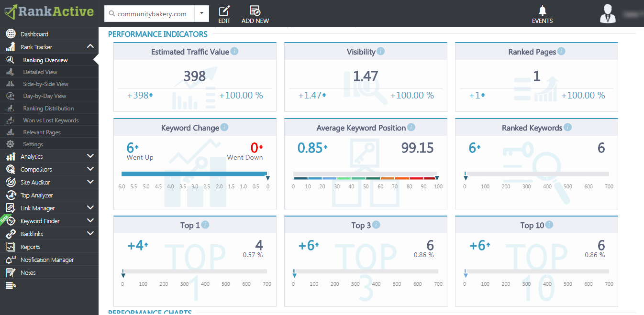Image resolution: width=644 pixels, height=315 pixels.
Task: Open Won vs Lost Keywords view
Action: (51, 120)
